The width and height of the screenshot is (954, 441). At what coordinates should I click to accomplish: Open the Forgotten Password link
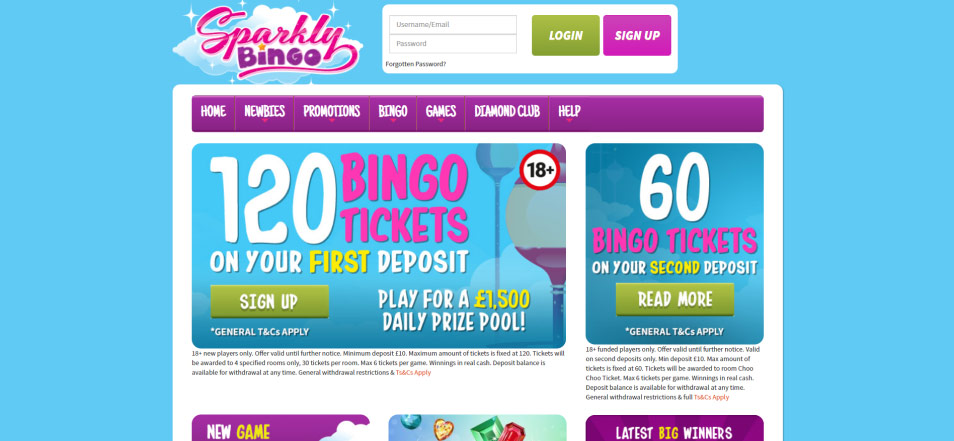coord(416,64)
